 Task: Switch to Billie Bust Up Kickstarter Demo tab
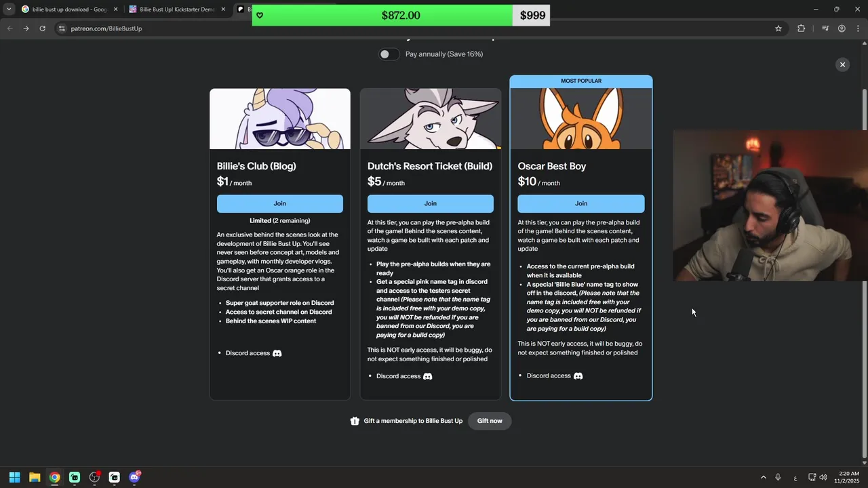point(176,9)
